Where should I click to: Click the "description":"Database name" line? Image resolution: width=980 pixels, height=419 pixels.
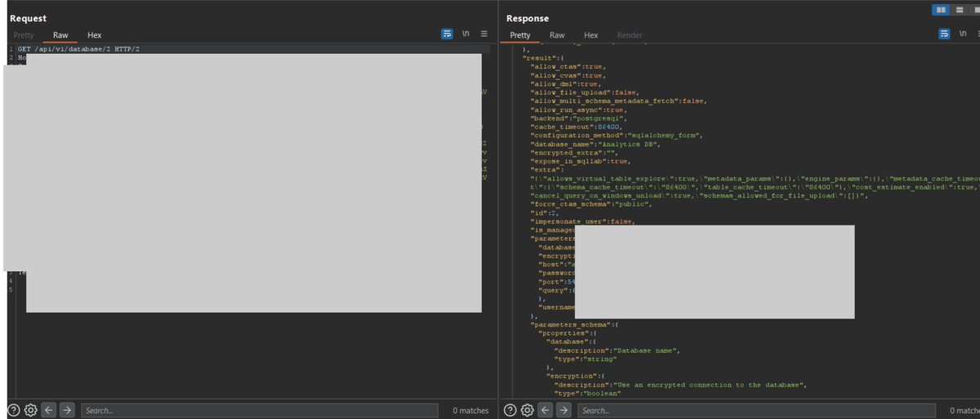pyautogui.click(x=617, y=350)
